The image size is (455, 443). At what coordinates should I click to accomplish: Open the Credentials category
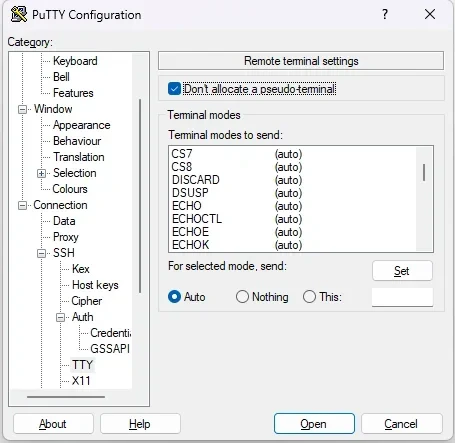click(111, 333)
